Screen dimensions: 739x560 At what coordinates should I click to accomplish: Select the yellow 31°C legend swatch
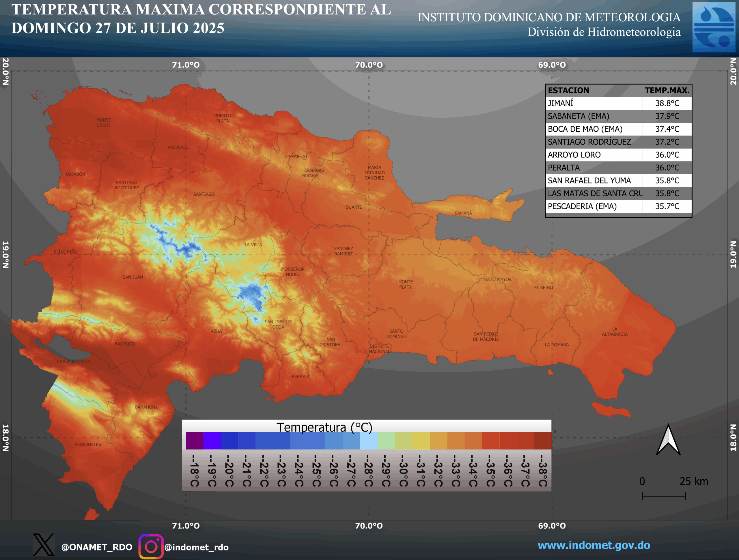421,441
